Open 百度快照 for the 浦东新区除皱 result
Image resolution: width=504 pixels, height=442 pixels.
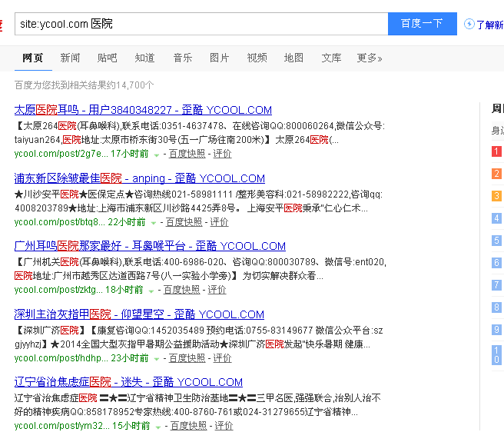coord(184,222)
